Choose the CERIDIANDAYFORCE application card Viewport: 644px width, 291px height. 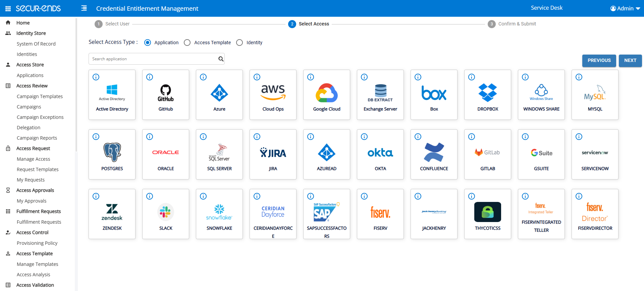tap(273, 214)
